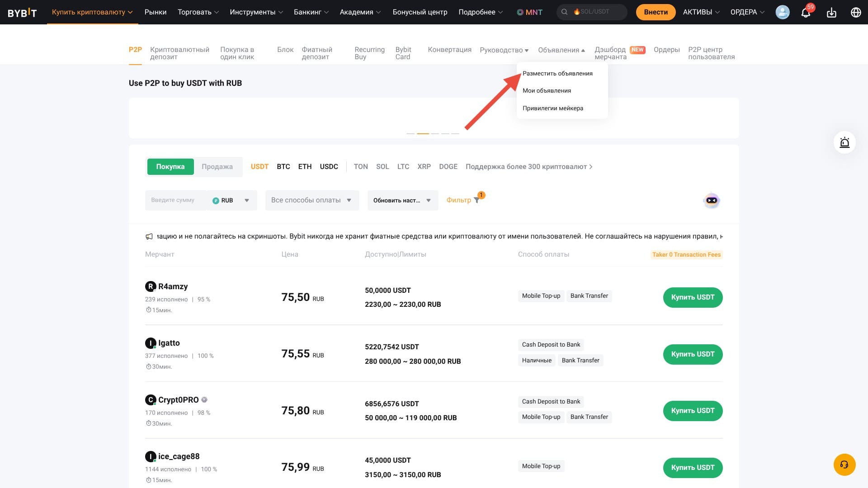Select DOGE coin filter
Screen dimensions: 868x488
(x=448, y=167)
